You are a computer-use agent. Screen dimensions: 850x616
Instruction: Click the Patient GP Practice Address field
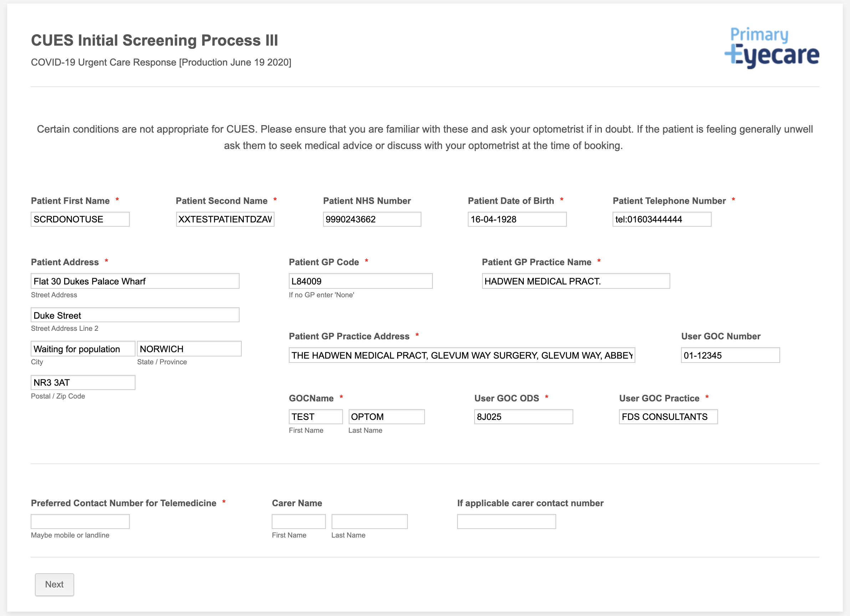click(x=461, y=355)
